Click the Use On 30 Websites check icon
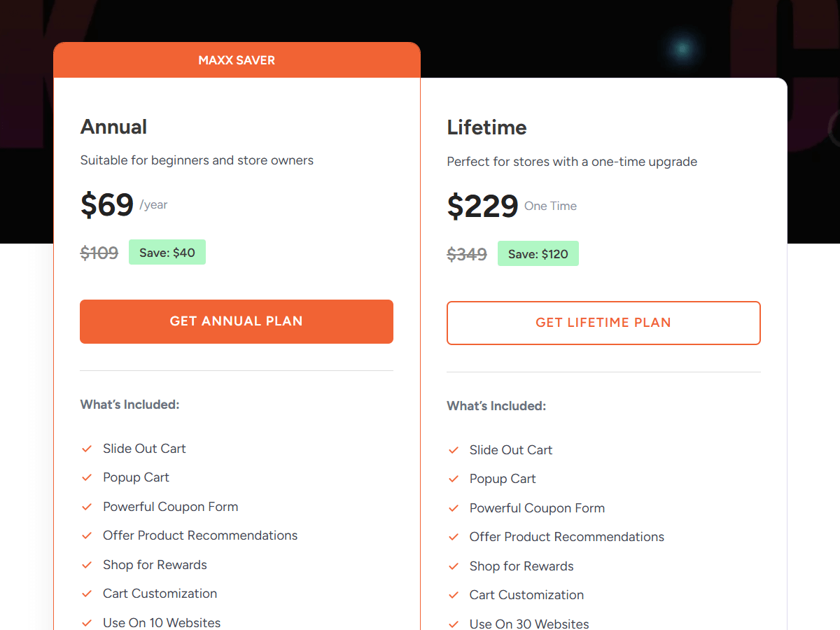 454,624
